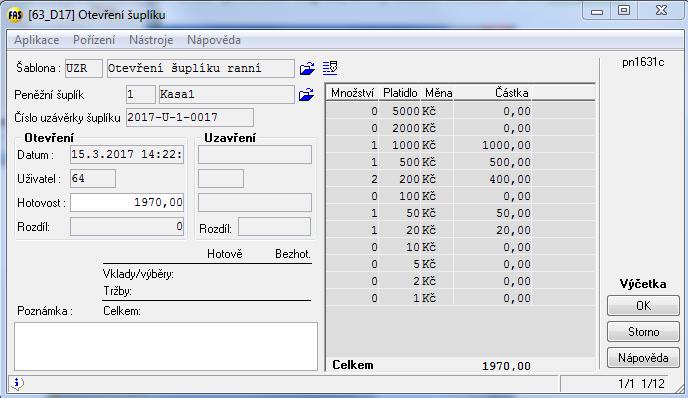Screen dimensions: 688x398
Task: Click the Poznámka note text area
Action: [166, 346]
